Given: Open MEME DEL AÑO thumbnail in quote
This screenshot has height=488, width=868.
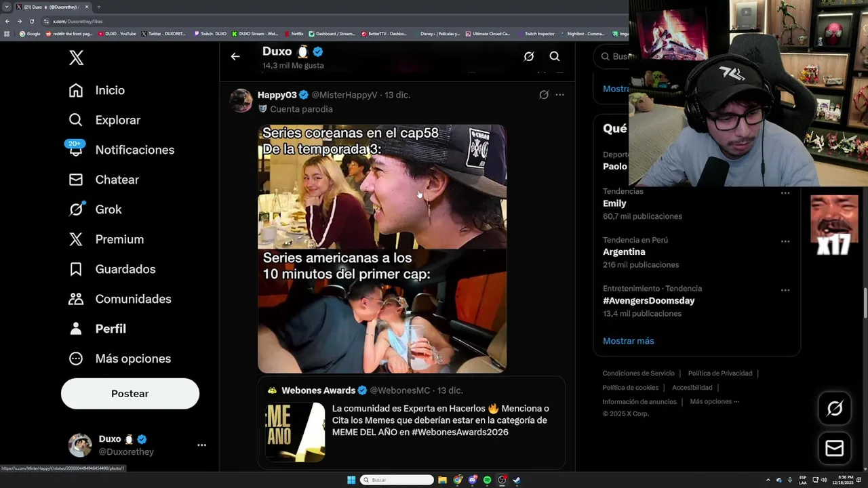Looking at the screenshot, I should pos(295,432).
